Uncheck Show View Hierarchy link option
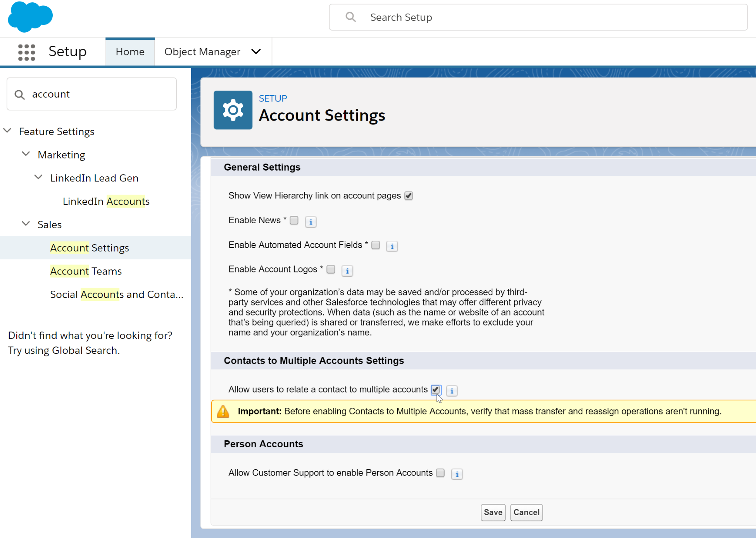The image size is (756, 538). pyautogui.click(x=408, y=196)
